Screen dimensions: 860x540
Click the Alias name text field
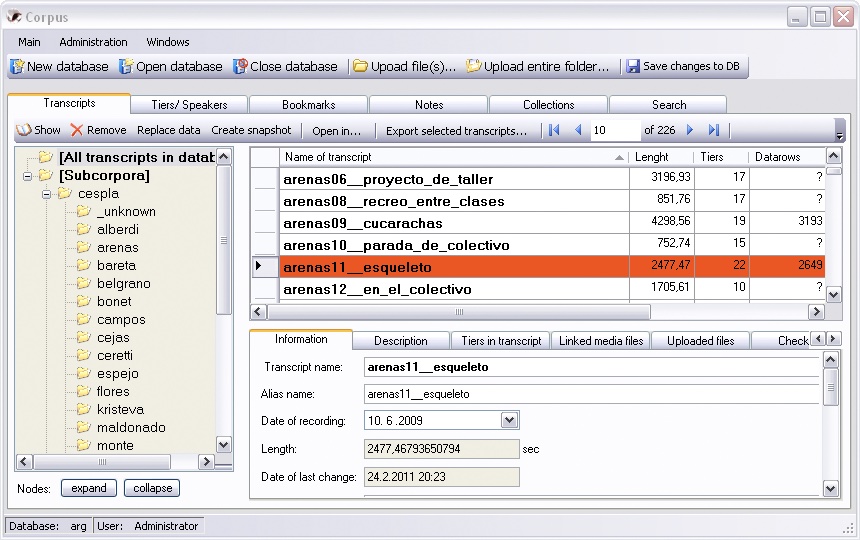592,394
